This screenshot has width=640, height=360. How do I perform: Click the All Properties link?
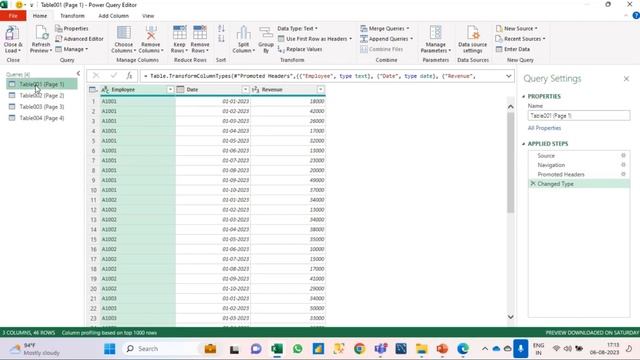pyautogui.click(x=544, y=128)
